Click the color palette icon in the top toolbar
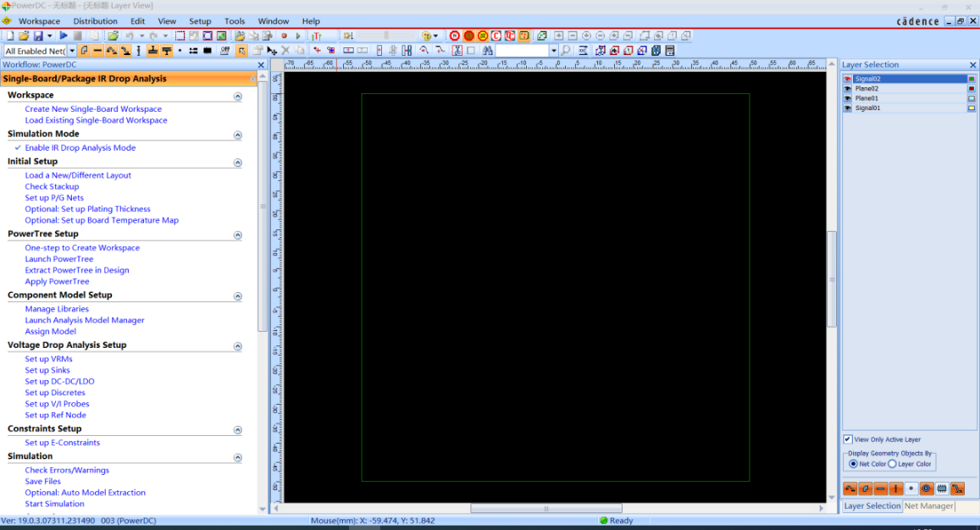Screen dimensions: 980x530 point(426,36)
